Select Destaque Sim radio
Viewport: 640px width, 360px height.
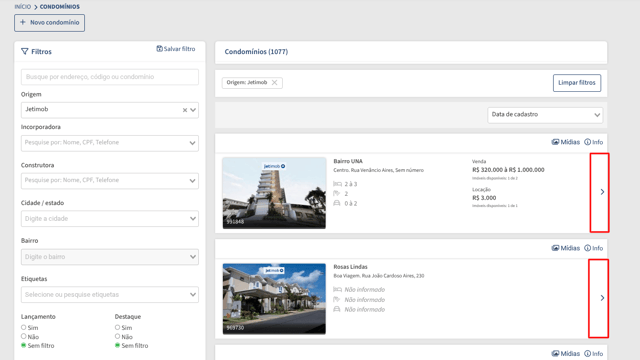[x=118, y=327]
